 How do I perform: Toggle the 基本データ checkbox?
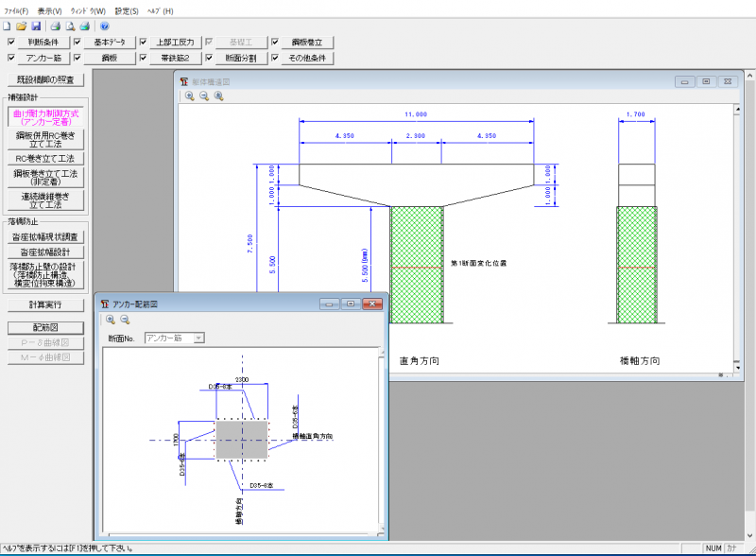(x=77, y=42)
